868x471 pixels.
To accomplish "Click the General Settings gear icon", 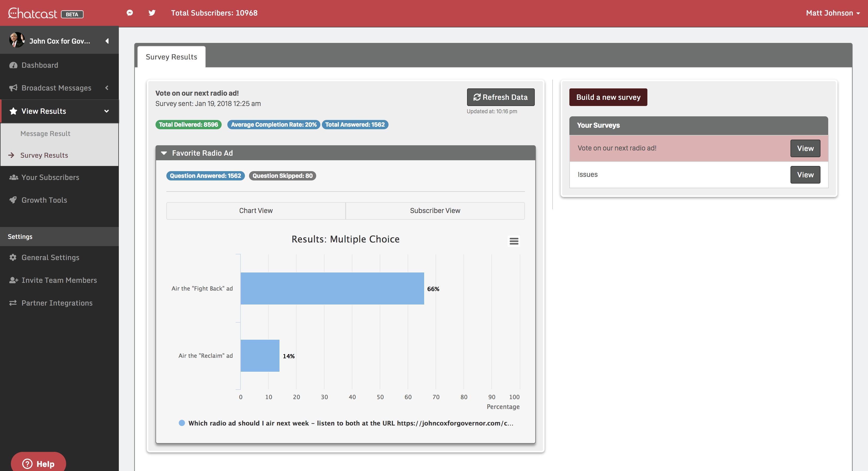I will click(x=13, y=257).
